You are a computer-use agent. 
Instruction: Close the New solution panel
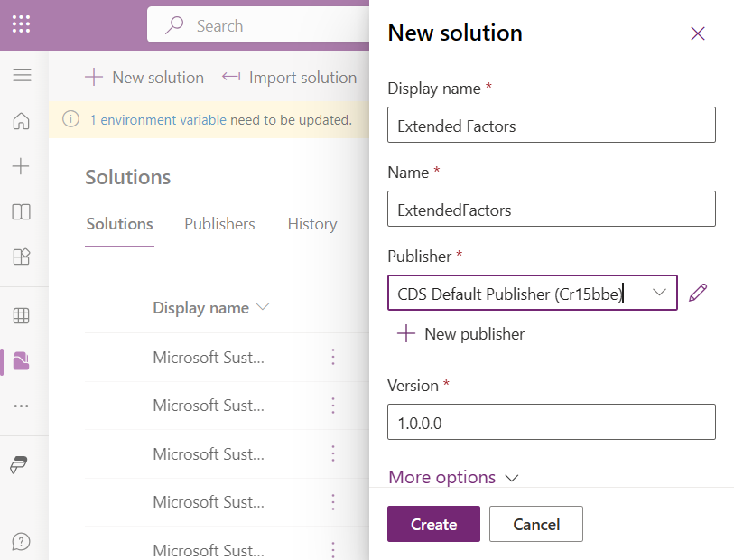point(698,33)
